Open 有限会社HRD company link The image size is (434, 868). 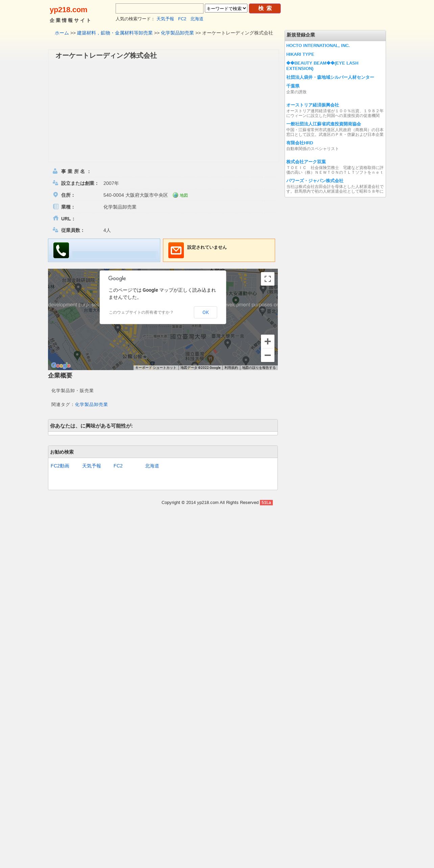click(x=300, y=143)
